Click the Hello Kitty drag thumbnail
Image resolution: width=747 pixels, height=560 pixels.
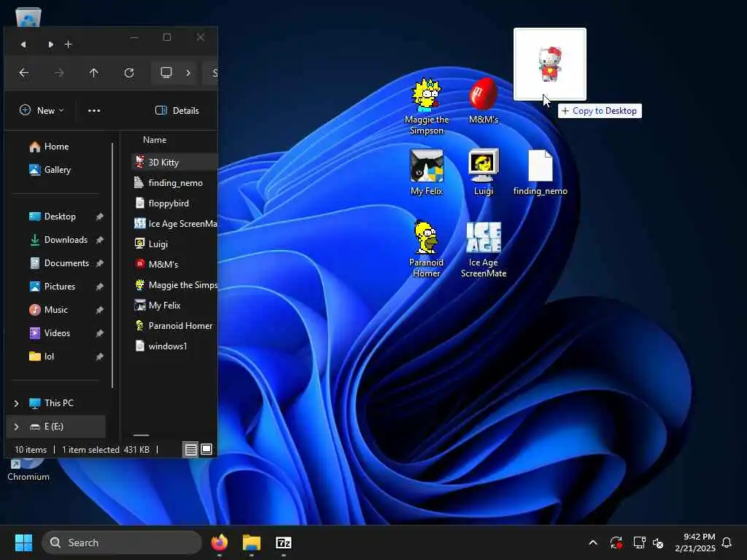(x=550, y=64)
